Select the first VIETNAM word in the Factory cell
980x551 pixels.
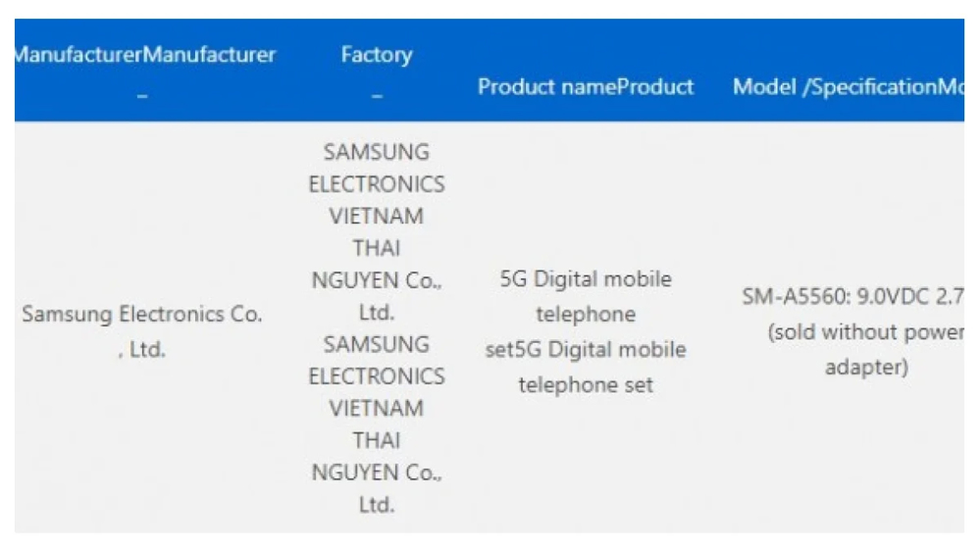point(377,217)
